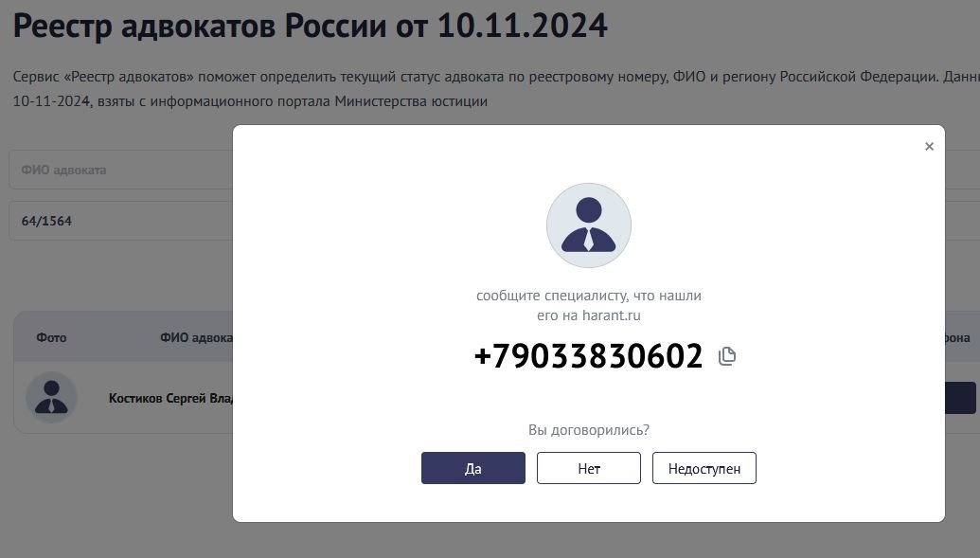This screenshot has height=558, width=980.
Task: Close the contact popup with the X
Action: coord(929,147)
